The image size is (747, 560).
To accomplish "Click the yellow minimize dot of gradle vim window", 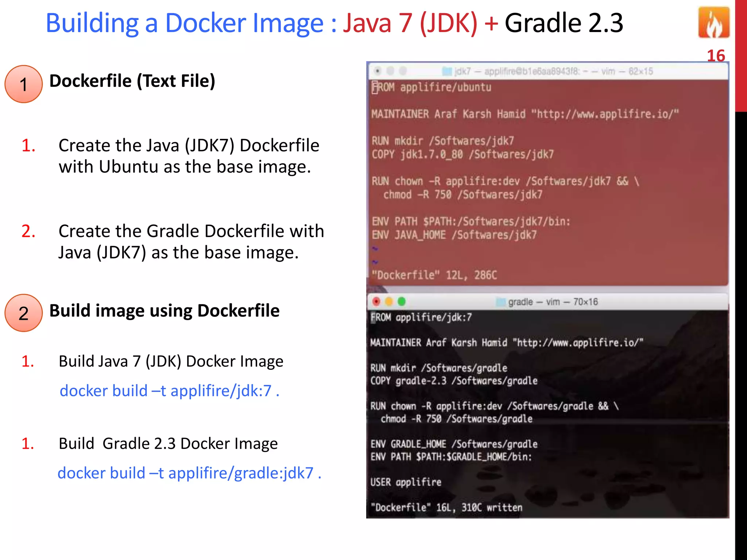I will pos(389,302).
